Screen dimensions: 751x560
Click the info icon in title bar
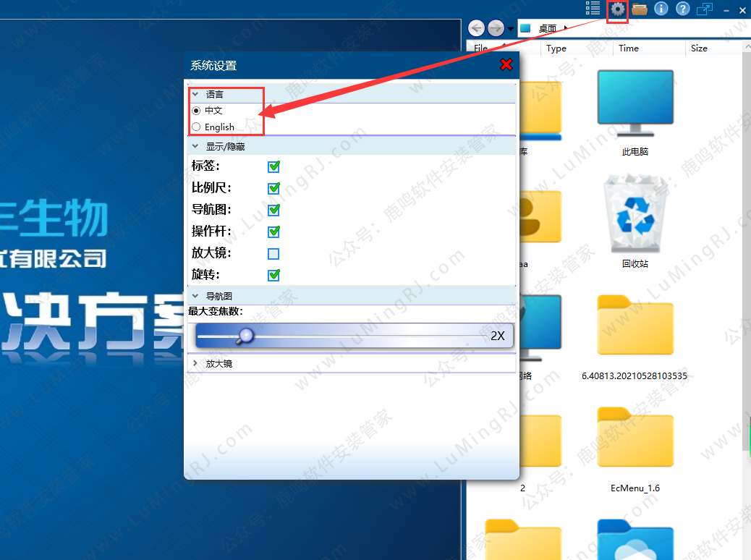(661, 9)
